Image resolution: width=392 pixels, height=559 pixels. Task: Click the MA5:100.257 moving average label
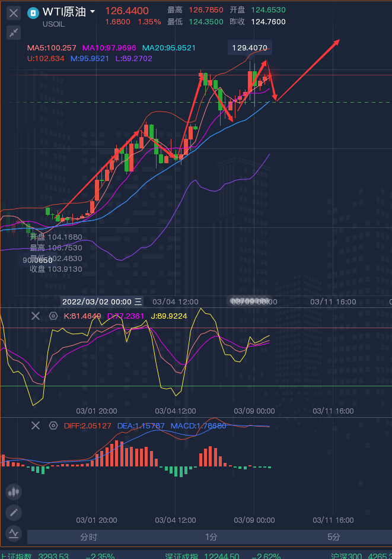click(52, 47)
